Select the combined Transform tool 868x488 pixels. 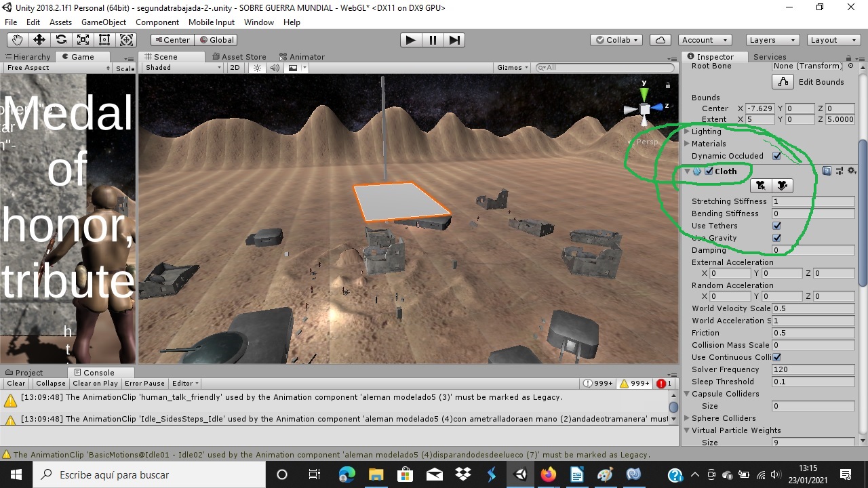127,40
